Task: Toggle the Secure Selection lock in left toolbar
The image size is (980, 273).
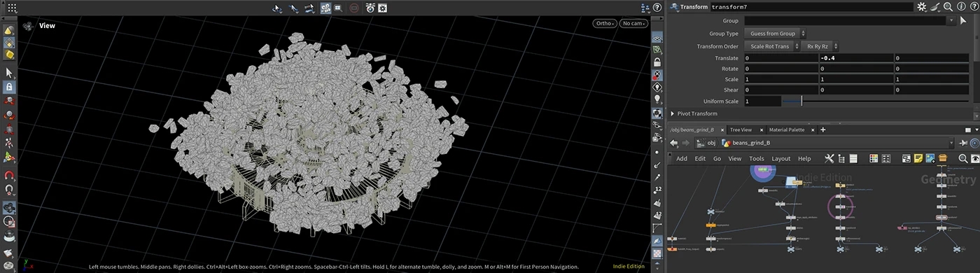Action: pos(9,87)
